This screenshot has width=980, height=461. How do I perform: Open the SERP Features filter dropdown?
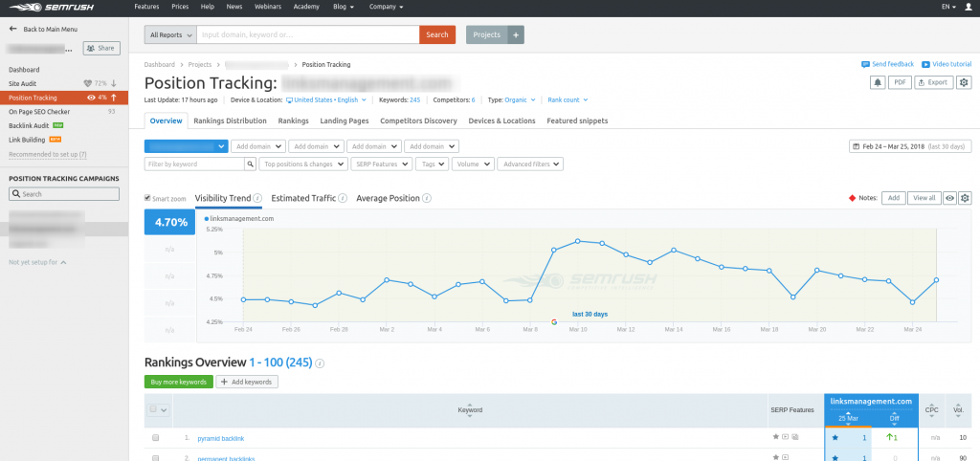tap(381, 164)
